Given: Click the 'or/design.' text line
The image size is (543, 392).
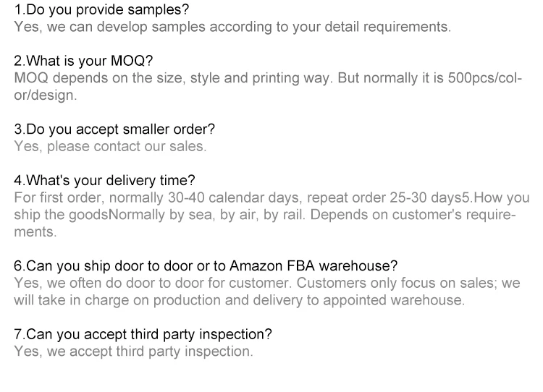Looking at the screenshot, I should pyautogui.click(x=45, y=95).
